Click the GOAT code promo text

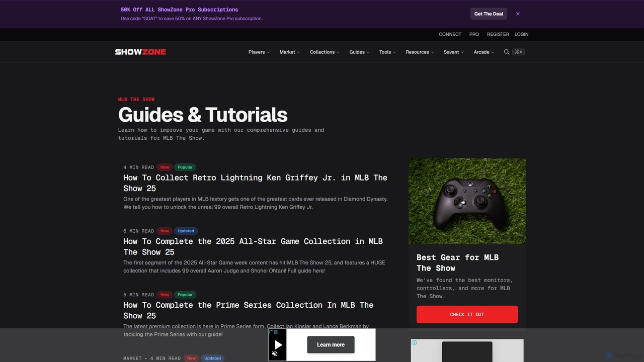pos(191,19)
